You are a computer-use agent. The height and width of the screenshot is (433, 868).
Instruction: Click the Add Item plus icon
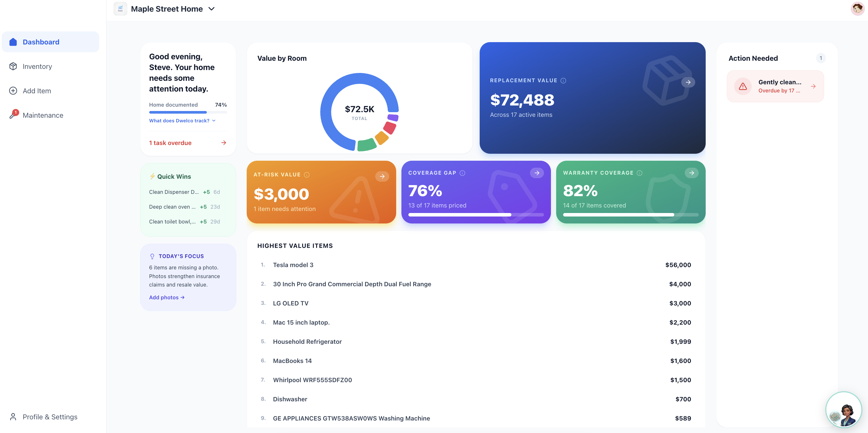coord(13,91)
